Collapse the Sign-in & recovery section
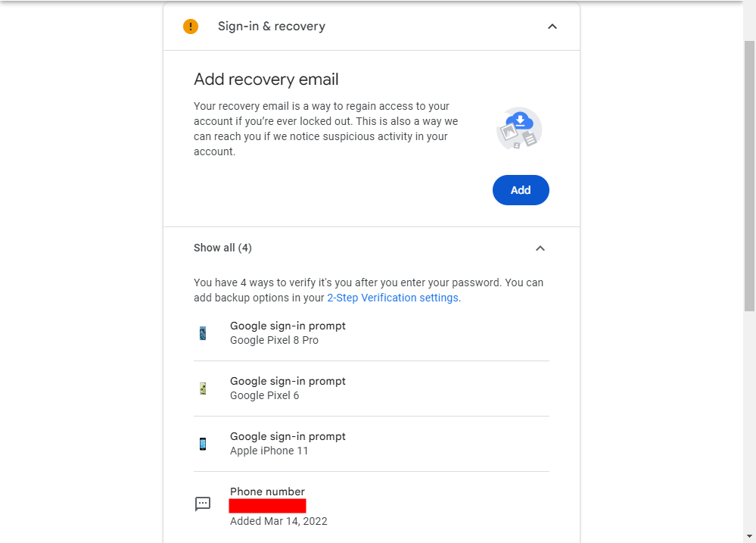 coord(552,27)
